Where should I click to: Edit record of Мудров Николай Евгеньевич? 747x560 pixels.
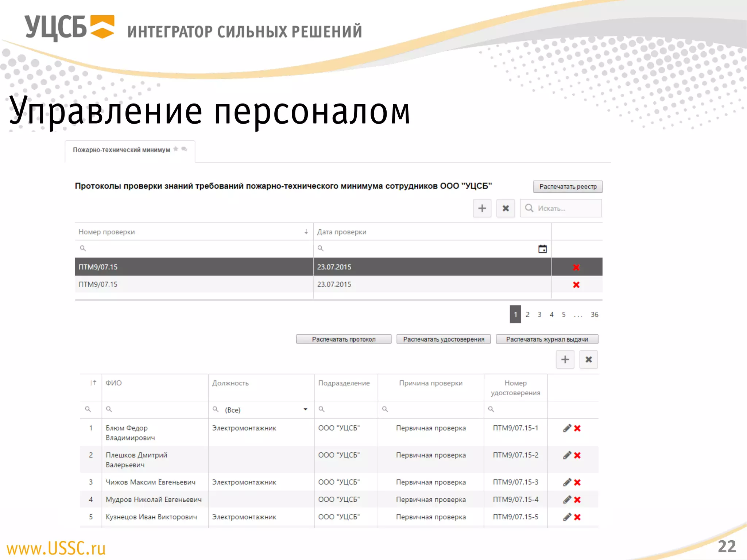[567, 499]
